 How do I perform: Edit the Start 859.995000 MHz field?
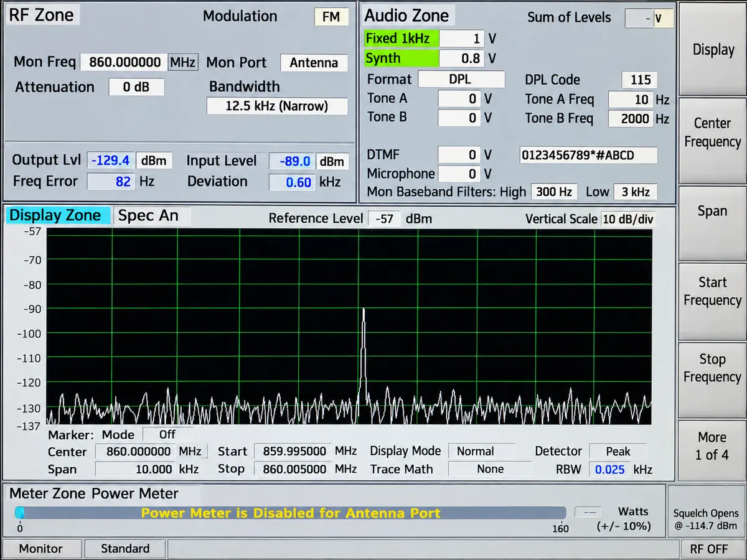click(293, 451)
